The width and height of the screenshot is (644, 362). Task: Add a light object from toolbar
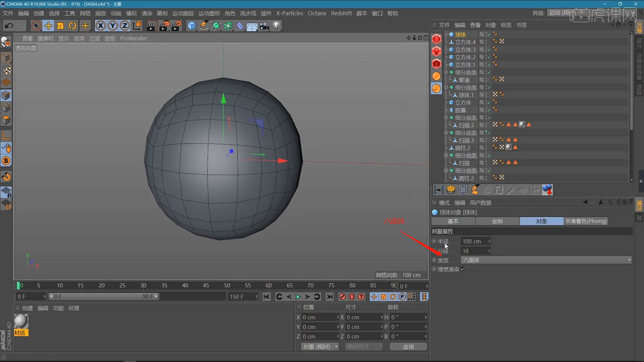[276, 26]
